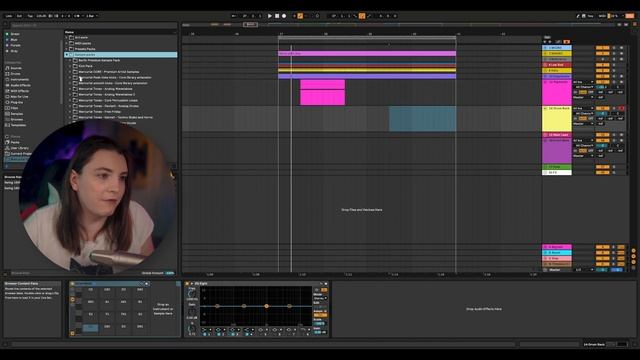This screenshot has width=640, height=360.
Task: Select the 14 Drum Rack track header
Action: (x=557, y=119)
